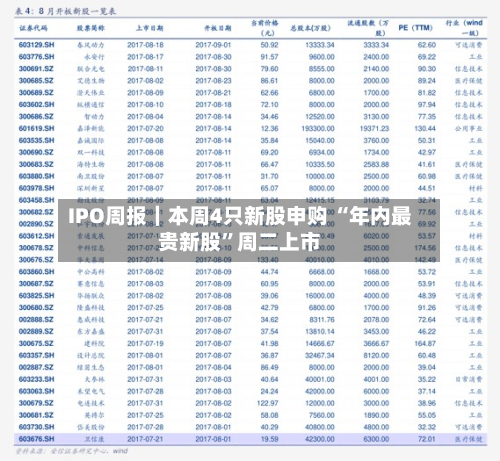This screenshot has height=461, width=500.
Task: Click float shares value 2583.88
Action: (376, 164)
